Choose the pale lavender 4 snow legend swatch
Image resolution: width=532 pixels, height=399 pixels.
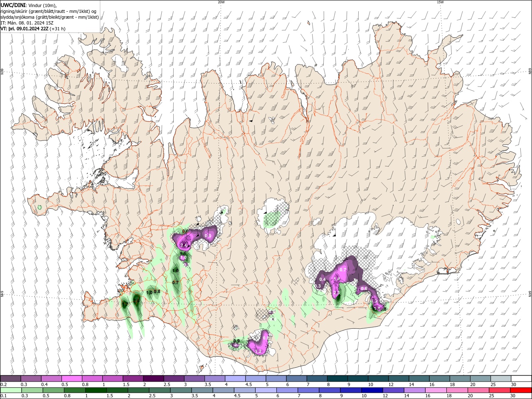click(235, 379)
